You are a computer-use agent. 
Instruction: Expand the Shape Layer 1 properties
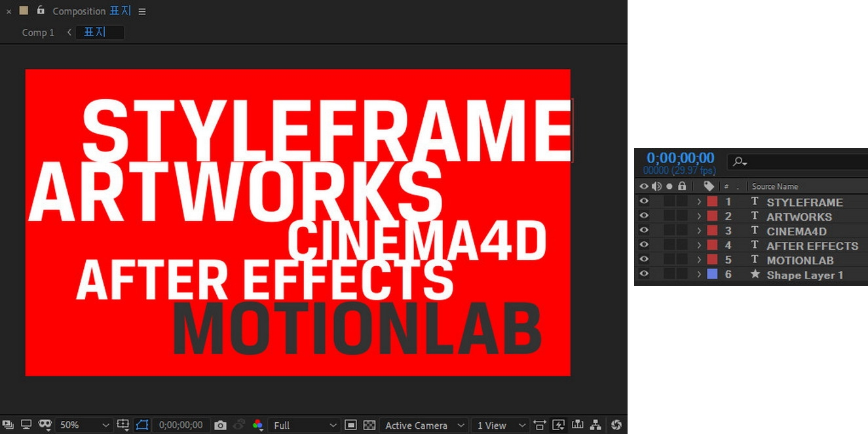[x=699, y=274]
